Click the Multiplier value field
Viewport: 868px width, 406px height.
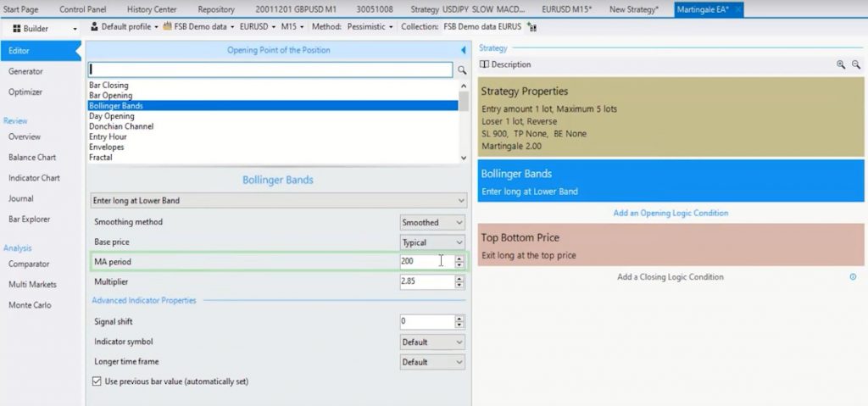coord(426,281)
